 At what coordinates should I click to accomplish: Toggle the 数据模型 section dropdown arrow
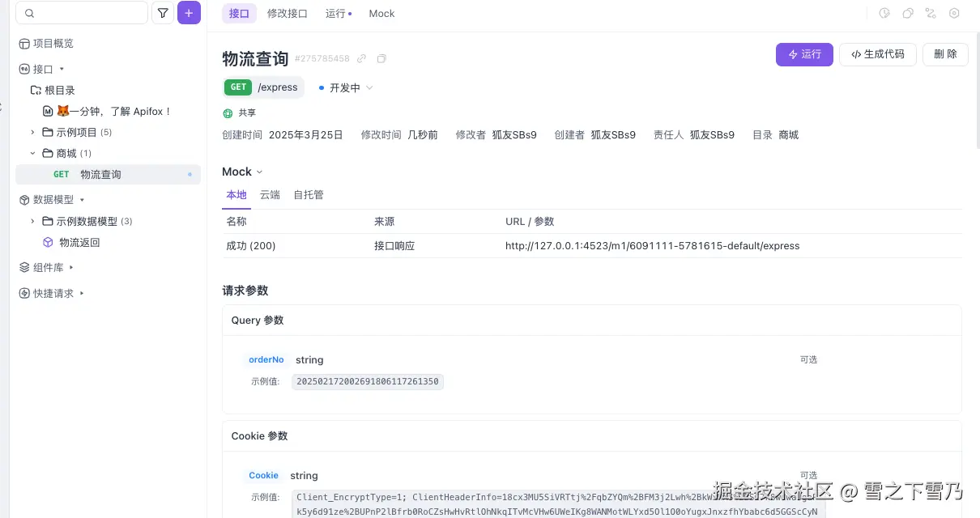pos(82,200)
